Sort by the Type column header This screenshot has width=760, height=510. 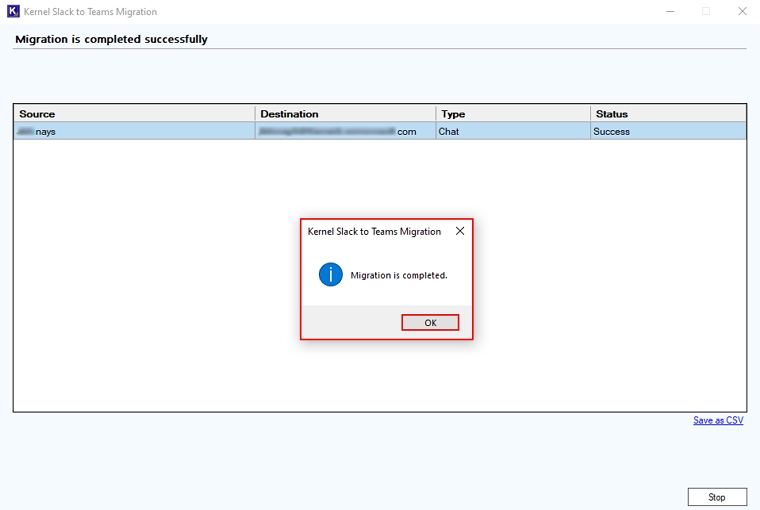click(x=513, y=114)
